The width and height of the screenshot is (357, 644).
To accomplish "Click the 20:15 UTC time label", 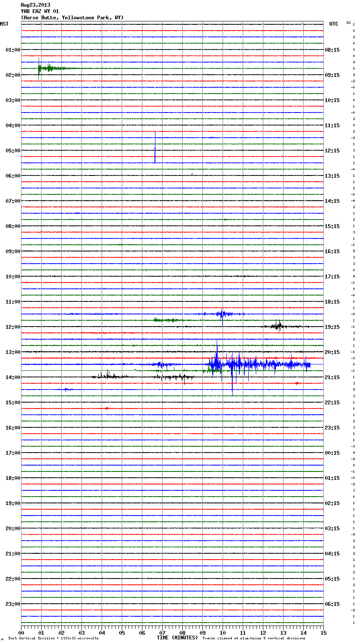I will click(332, 352).
